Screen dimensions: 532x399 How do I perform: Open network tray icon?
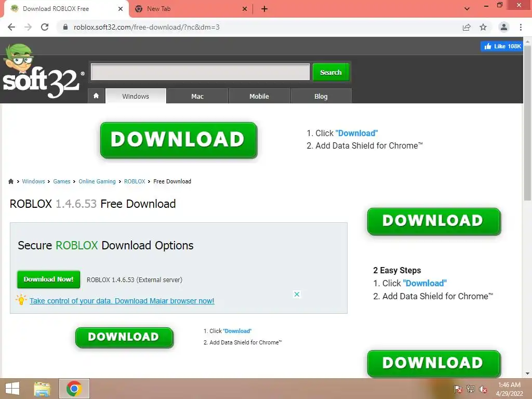pos(471,389)
